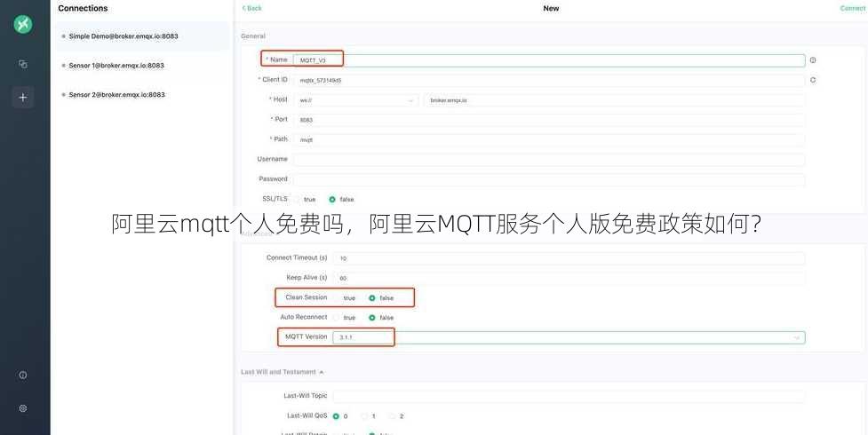Click the plus icon to add connection
The width and height of the screenshot is (868, 435).
(x=23, y=98)
